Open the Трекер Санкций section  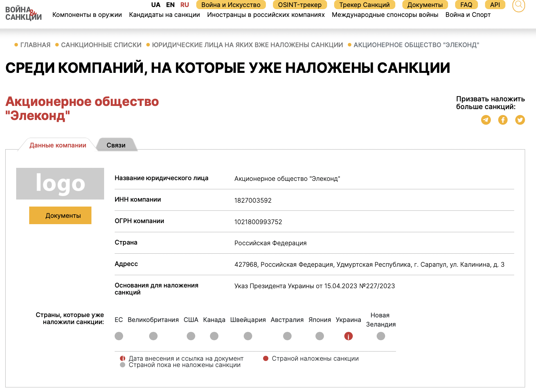click(365, 5)
